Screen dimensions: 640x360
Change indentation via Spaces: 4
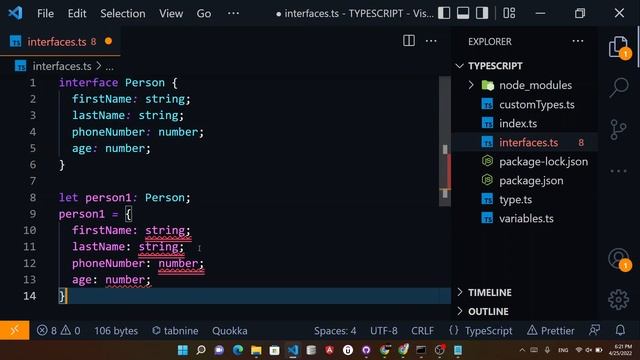(x=335, y=331)
